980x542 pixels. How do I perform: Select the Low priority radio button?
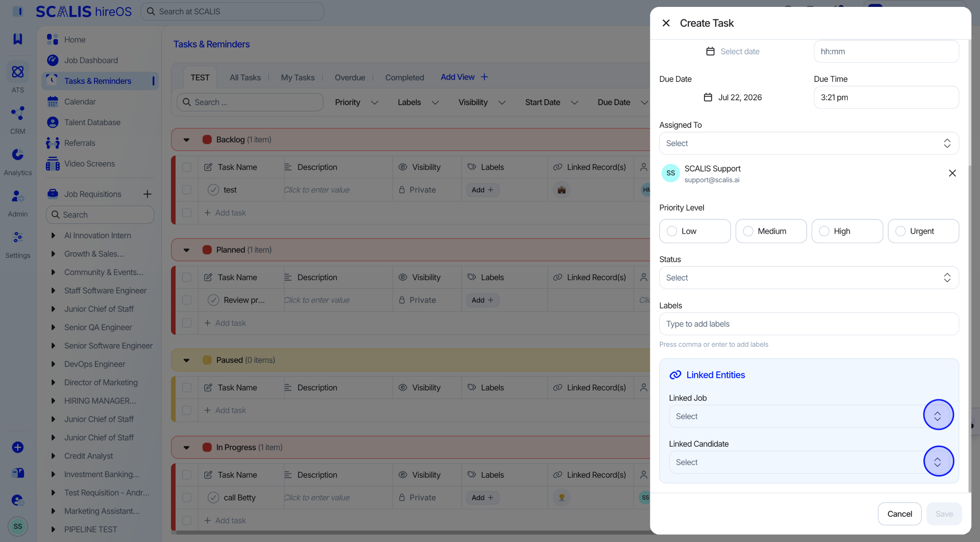(671, 231)
